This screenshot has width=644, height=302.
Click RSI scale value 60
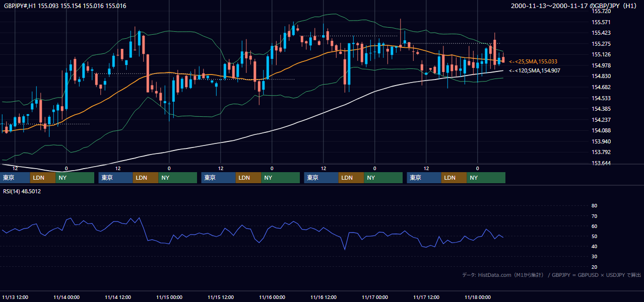point(594,226)
